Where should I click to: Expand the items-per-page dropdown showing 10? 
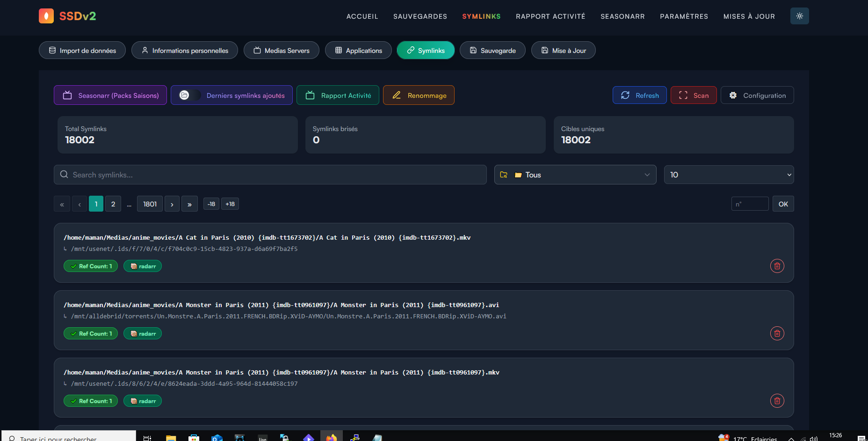[x=728, y=175]
